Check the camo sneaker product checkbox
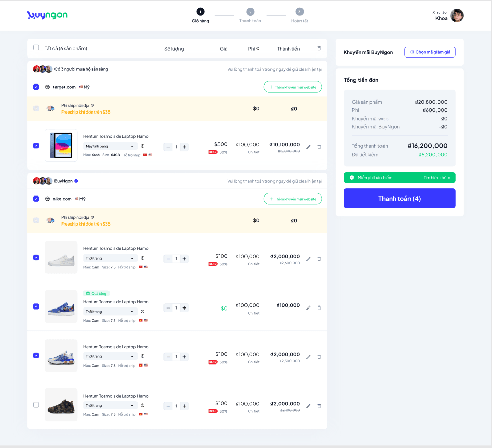492x448 pixels. click(36, 405)
